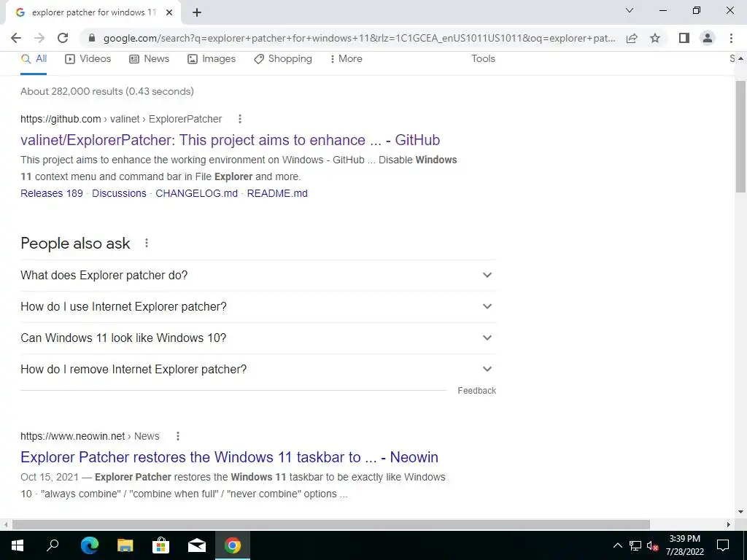This screenshot has width=747, height=560.
Task: Open the README.md sitelink
Action: tap(277, 193)
